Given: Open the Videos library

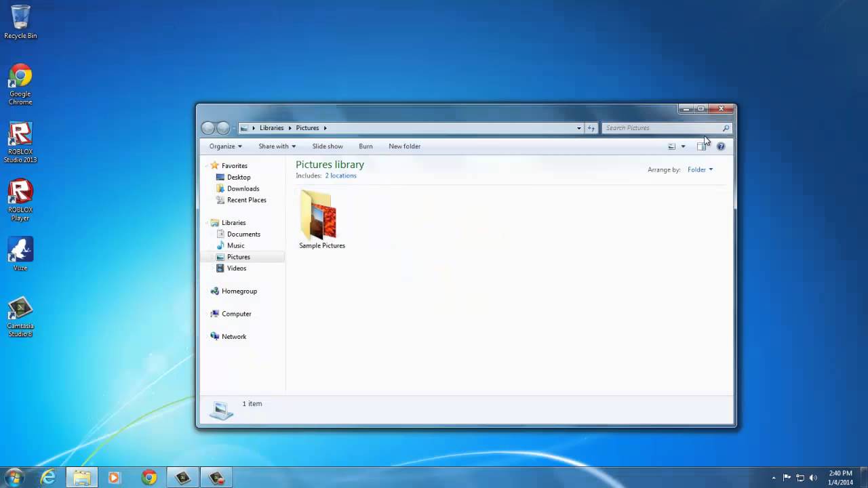Looking at the screenshot, I should tap(236, 268).
